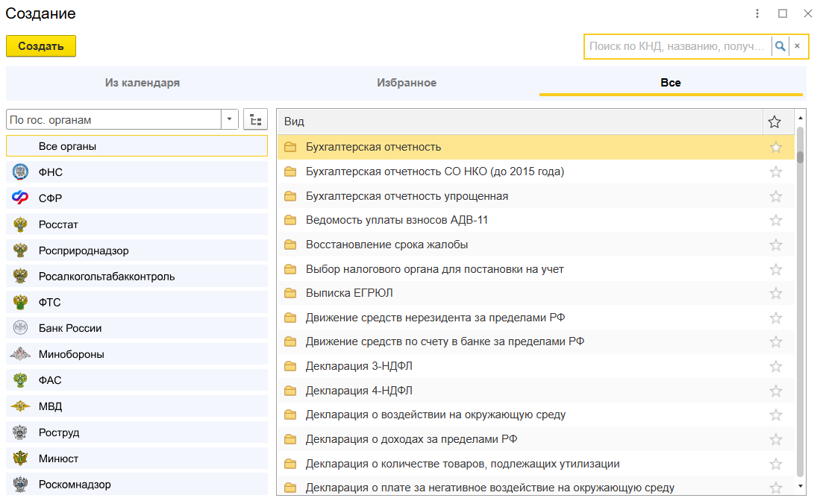Click the МВД emblem icon
Viewport: 820px width, 504px height.
20,406
